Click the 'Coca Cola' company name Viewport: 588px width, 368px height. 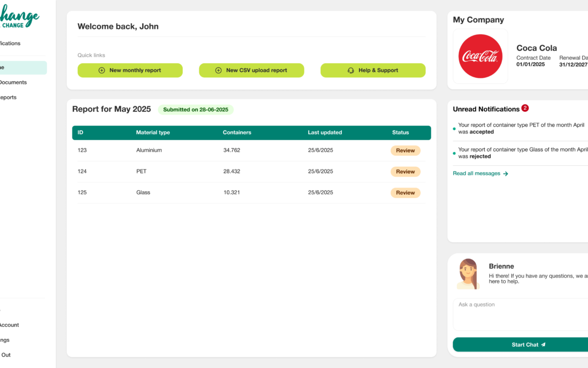[537, 48]
